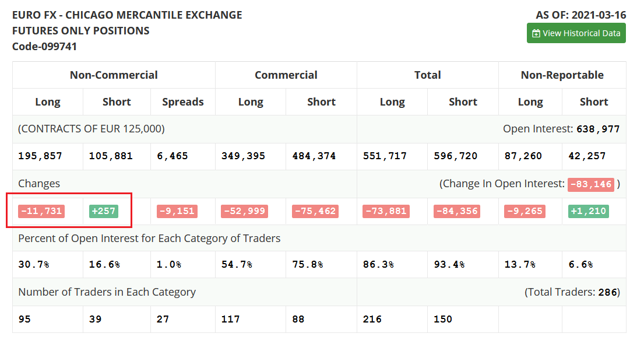Select the green +257 change badge

coord(104,211)
